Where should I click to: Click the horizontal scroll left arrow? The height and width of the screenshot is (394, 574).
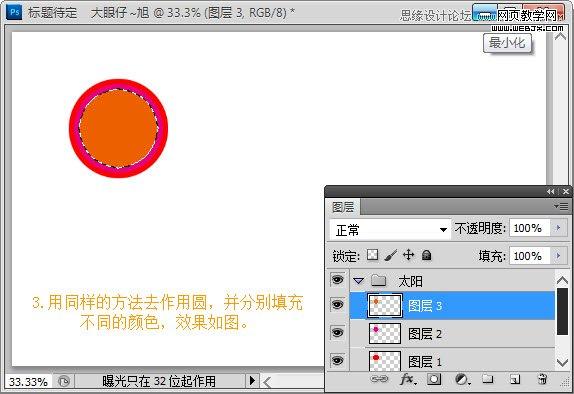pyautogui.click(x=267, y=382)
